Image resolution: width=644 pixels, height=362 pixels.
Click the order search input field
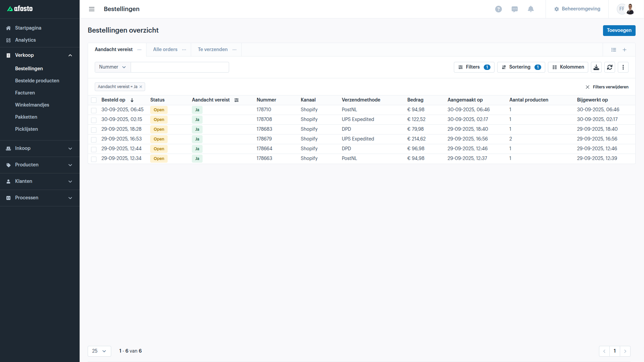[180, 67]
